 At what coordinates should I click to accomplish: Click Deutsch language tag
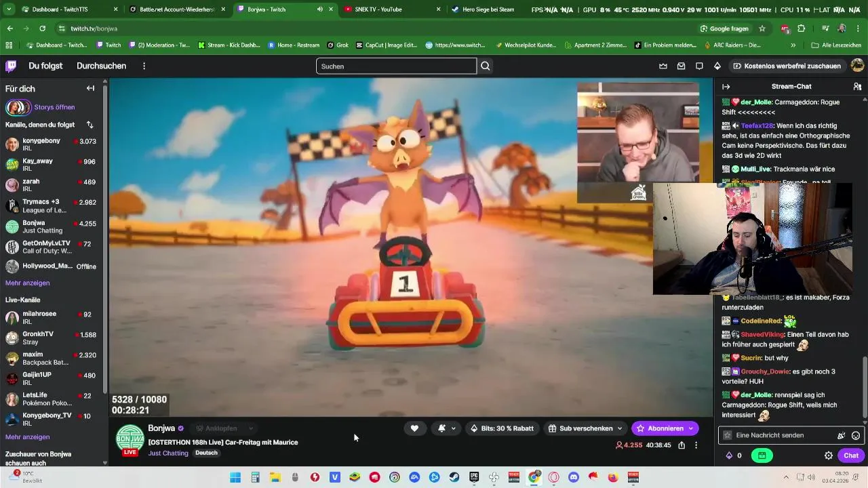(x=206, y=453)
